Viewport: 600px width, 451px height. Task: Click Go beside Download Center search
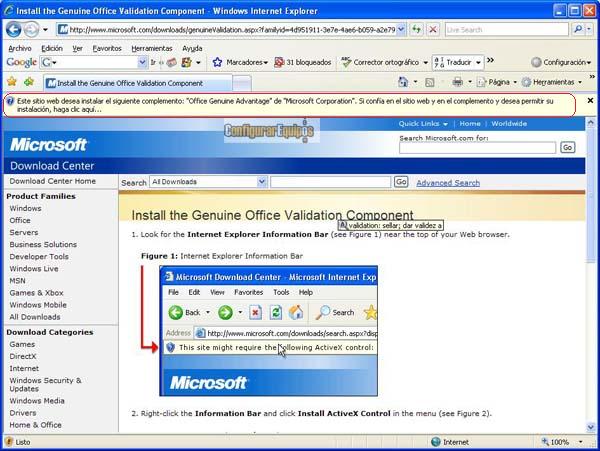tap(401, 182)
